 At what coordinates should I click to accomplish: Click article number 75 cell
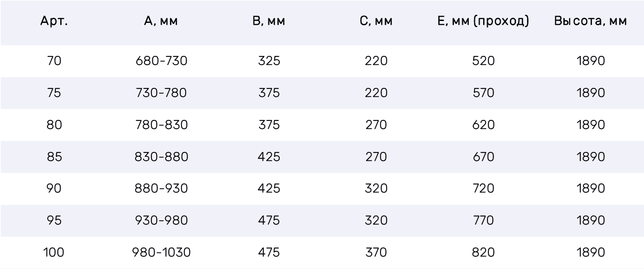54,93
